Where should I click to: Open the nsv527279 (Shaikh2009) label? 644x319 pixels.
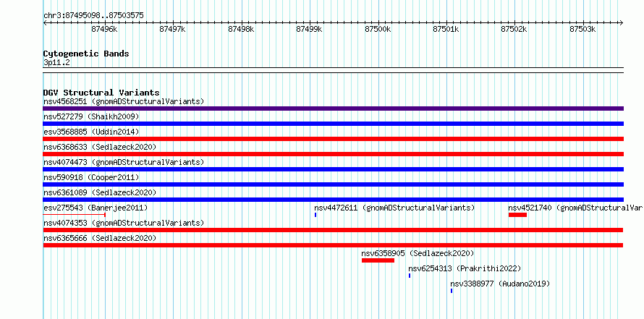(91, 116)
